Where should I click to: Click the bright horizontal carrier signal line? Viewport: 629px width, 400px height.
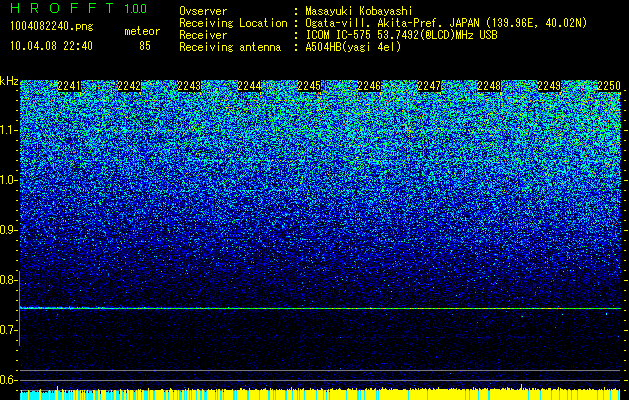[320, 308]
